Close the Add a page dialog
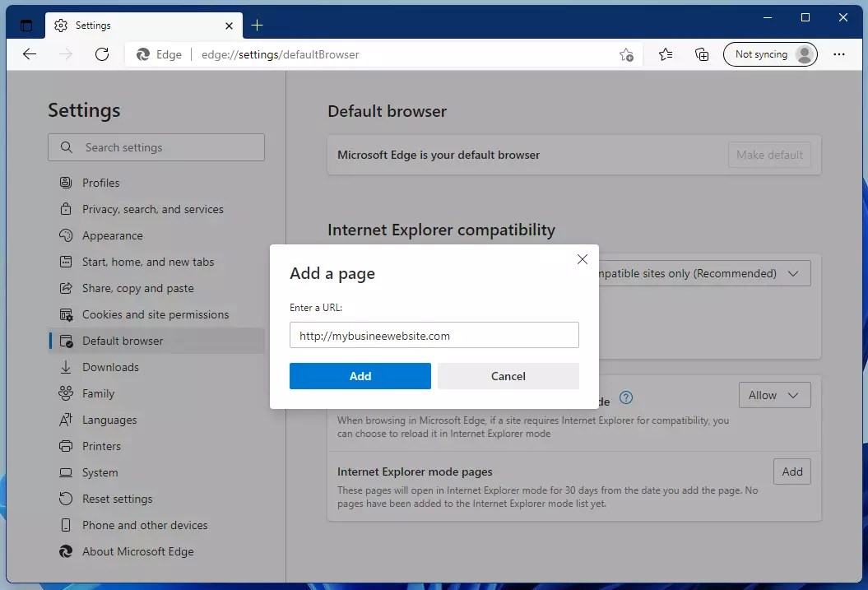Viewport: 868px width, 590px height. point(583,259)
